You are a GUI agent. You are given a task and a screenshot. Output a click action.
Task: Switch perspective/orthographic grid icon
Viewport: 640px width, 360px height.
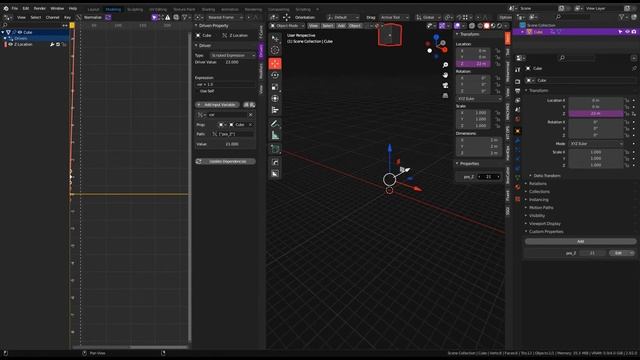pyautogui.click(x=445, y=96)
